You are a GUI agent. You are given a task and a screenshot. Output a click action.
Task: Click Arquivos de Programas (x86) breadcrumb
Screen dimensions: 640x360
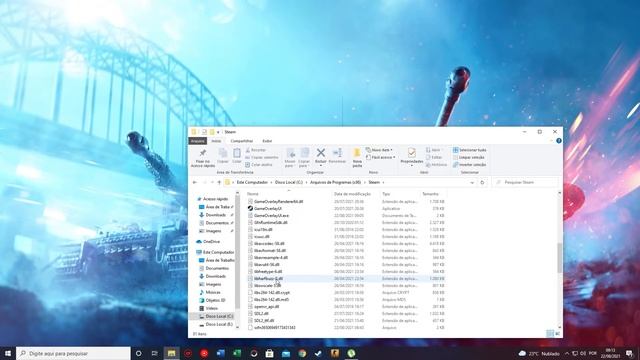click(x=336, y=182)
